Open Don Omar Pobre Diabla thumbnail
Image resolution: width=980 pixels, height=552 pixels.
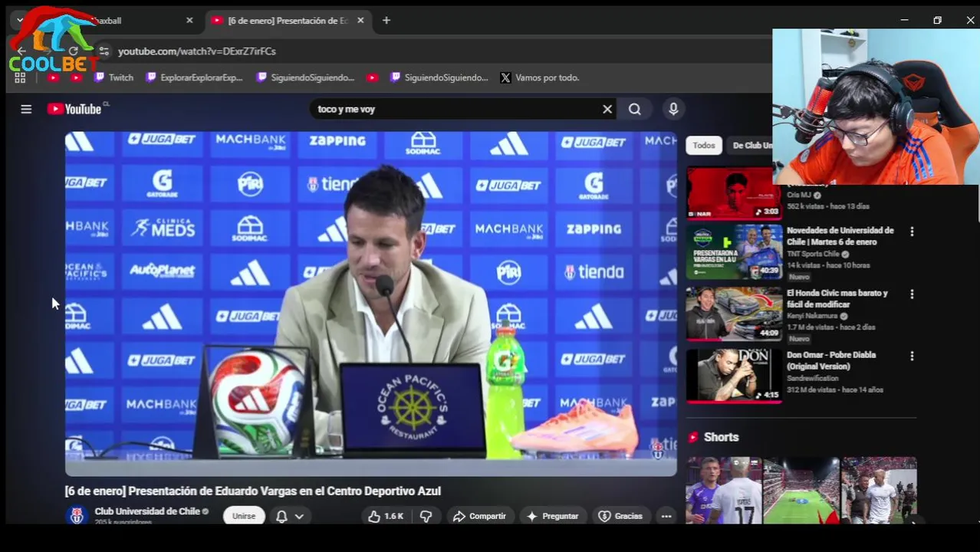734,376
